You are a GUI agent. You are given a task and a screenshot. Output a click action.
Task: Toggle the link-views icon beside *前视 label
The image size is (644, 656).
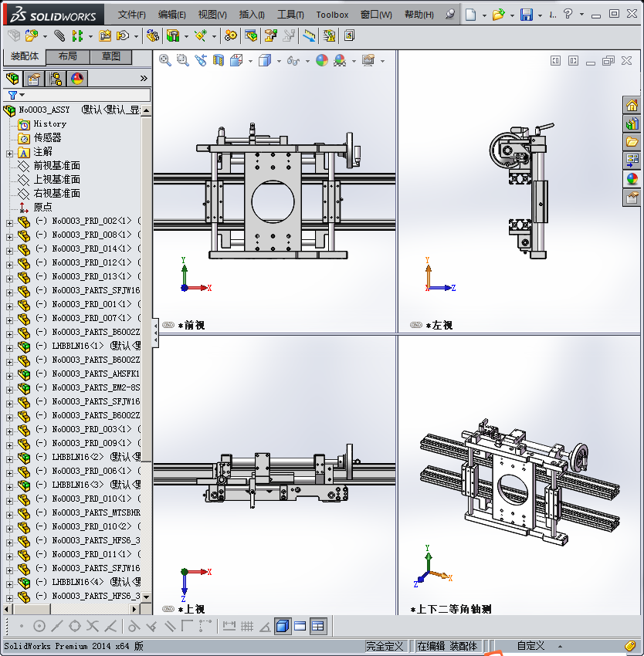pos(168,326)
